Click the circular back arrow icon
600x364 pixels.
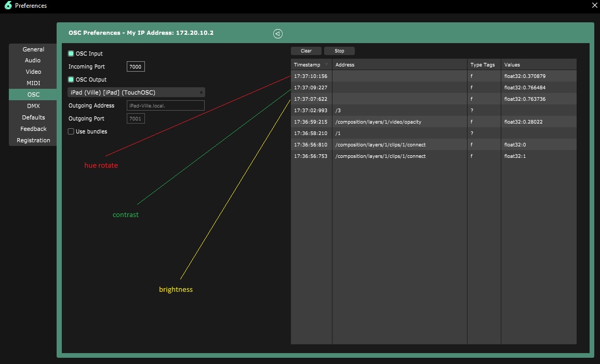coord(277,34)
